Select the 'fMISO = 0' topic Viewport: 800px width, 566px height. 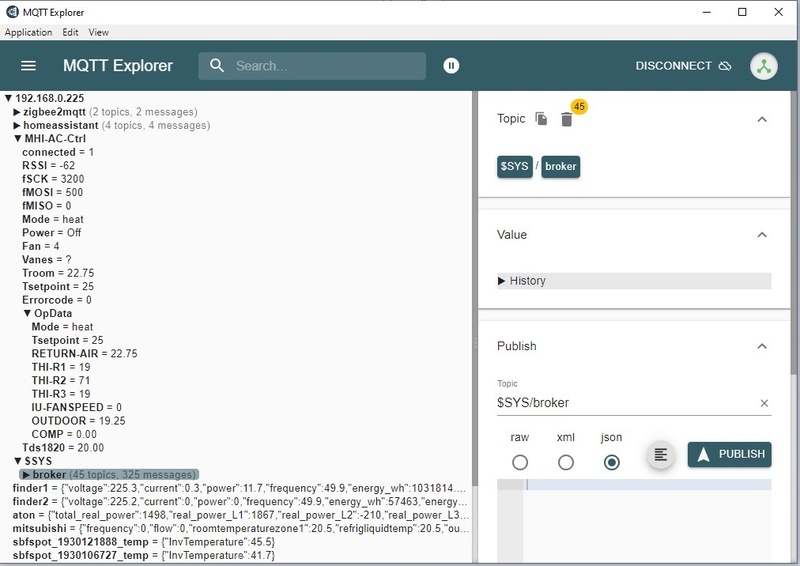click(x=46, y=206)
